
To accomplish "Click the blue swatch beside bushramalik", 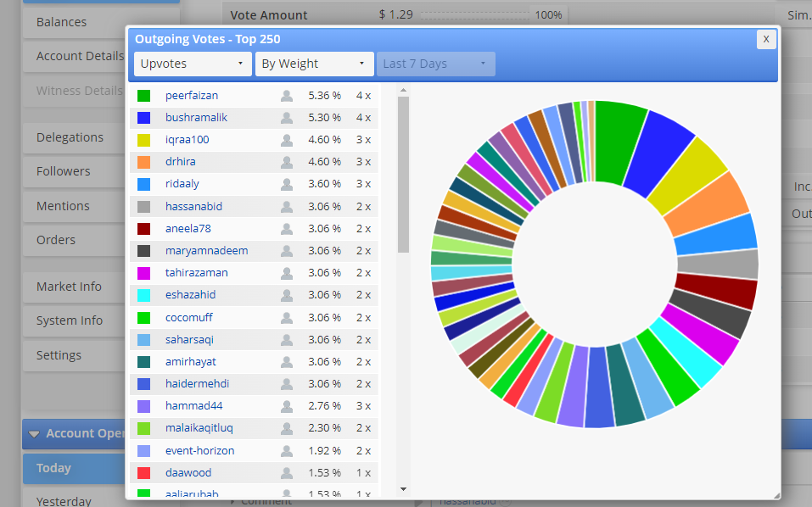I will 143,118.
